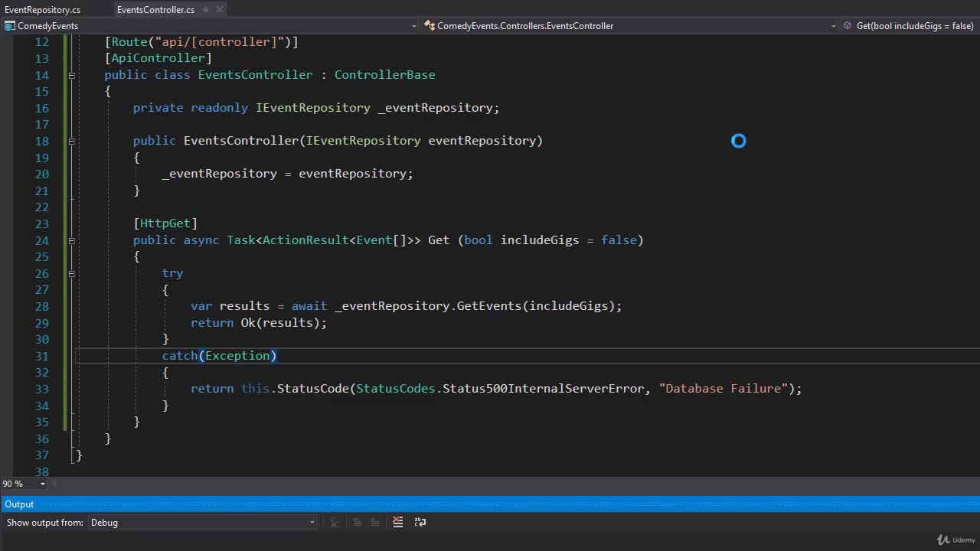Collapse the try block at line 26
Viewport: 980px width, 551px height.
[x=71, y=273]
